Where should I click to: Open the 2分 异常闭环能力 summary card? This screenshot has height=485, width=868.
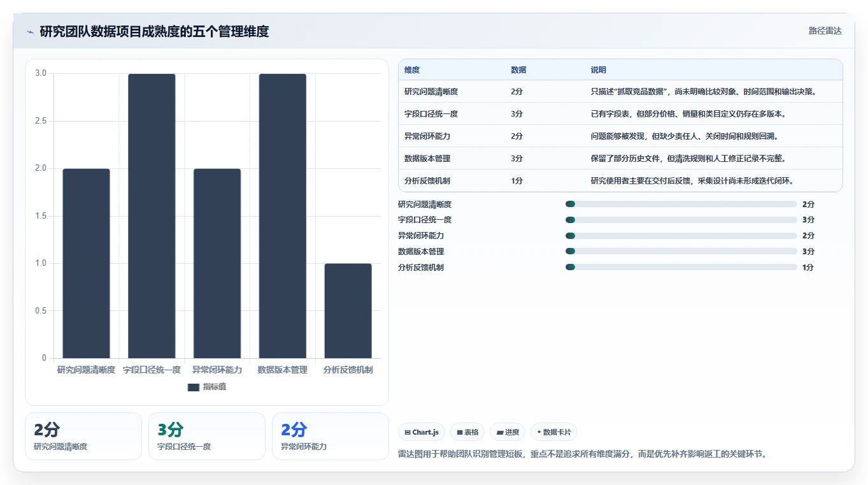click(x=331, y=436)
